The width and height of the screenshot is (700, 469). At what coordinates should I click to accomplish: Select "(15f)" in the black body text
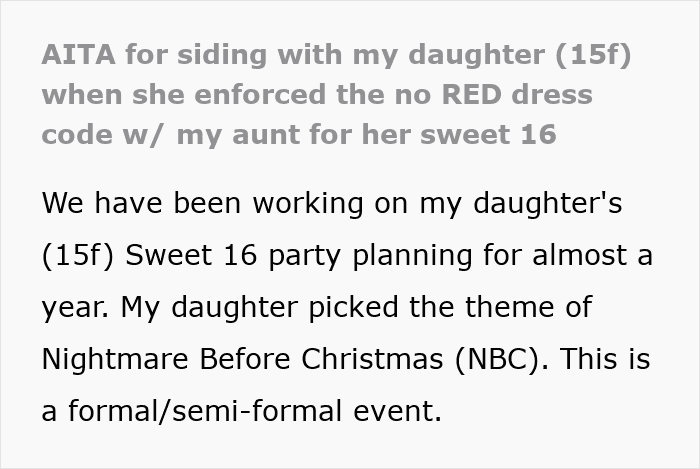(78, 255)
